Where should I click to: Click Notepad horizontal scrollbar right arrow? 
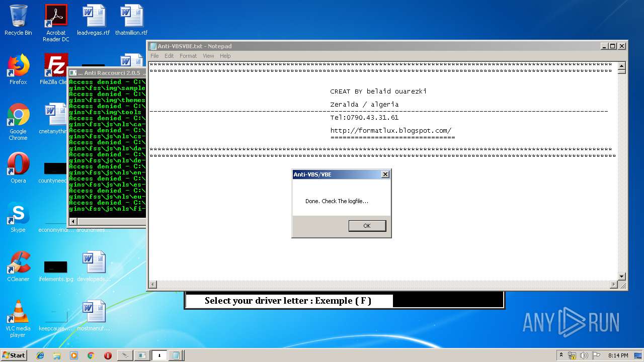tap(614, 285)
